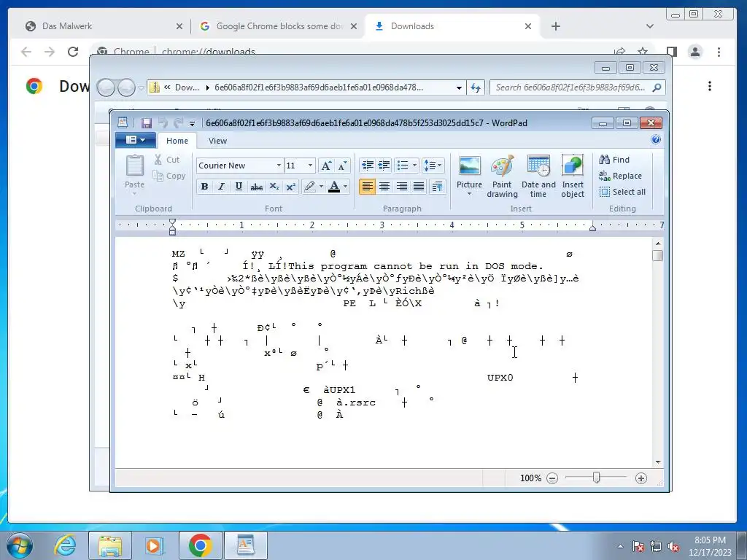Click Undo in Quick Access toolbar
The height and width of the screenshot is (560, 747).
163,122
